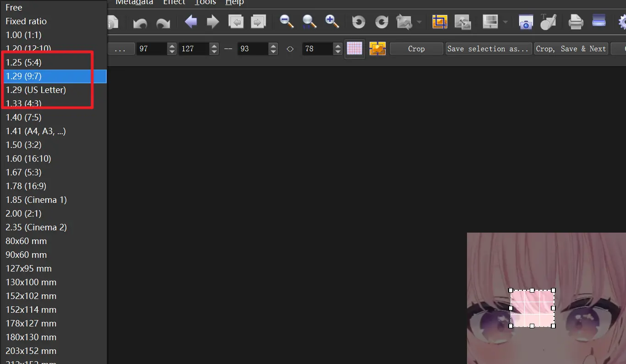Click the Crop tool icon in the main toolbar
The image size is (626, 364).
tap(439, 22)
